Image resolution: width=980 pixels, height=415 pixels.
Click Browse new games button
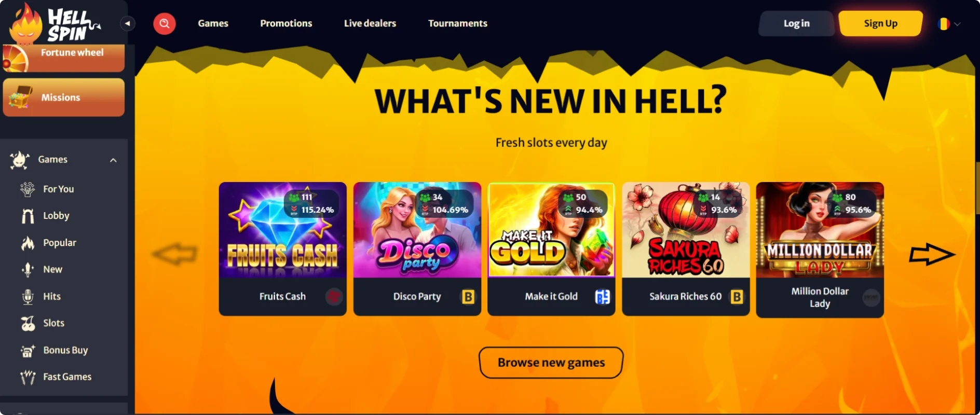tap(551, 363)
